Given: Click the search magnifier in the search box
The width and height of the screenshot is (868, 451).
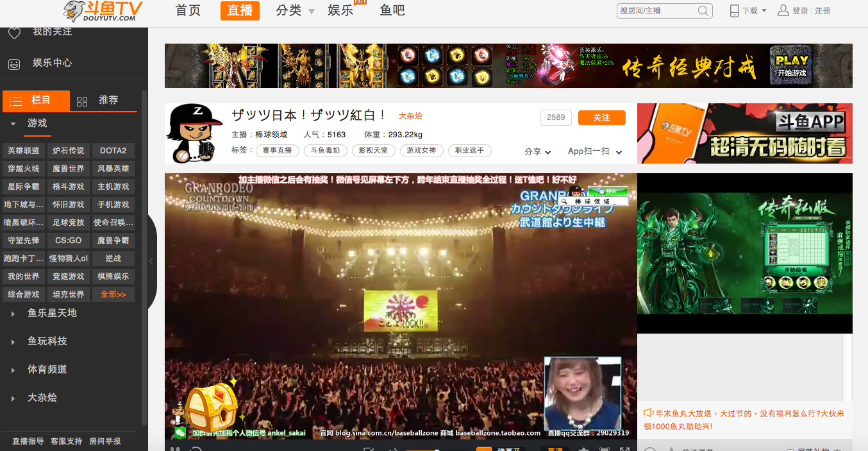Looking at the screenshot, I should point(703,10).
